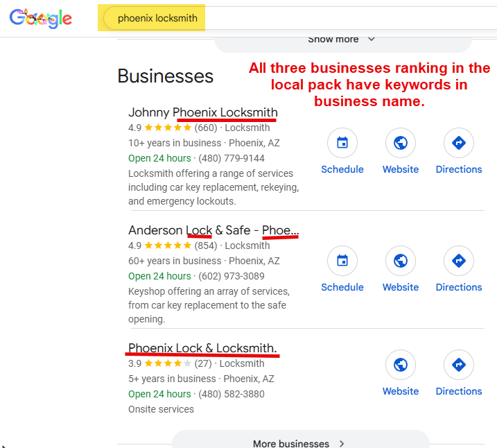Screen dimensions: 497x448
Task: Open Website icon for Anderson Lock & Safe
Action: click(x=401, y=261)
